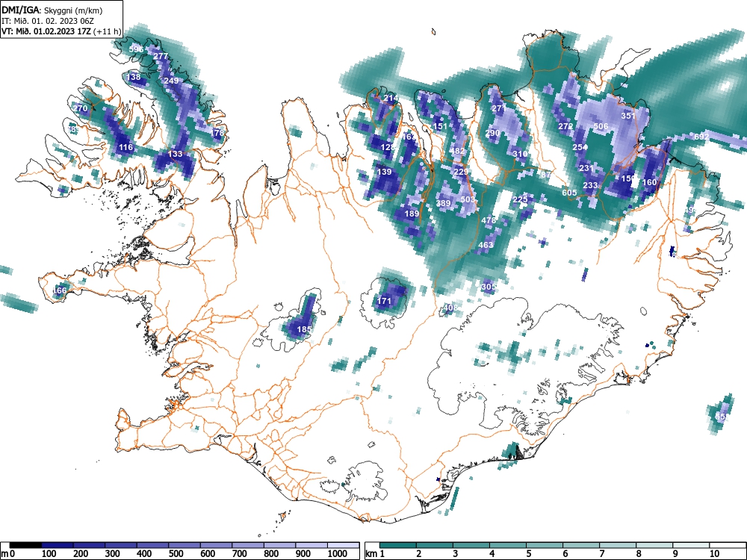Click the visibility value 166 on Snæfellsnes
747x560 pixels.
coord(60,290)
